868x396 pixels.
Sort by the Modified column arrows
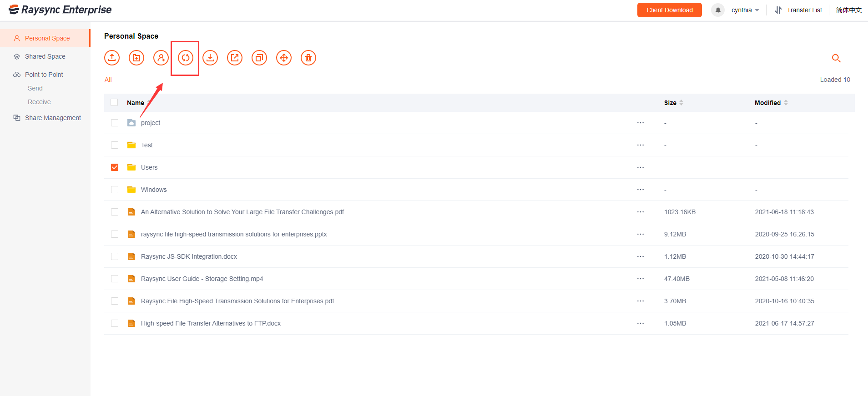click(x=786, y=103)
